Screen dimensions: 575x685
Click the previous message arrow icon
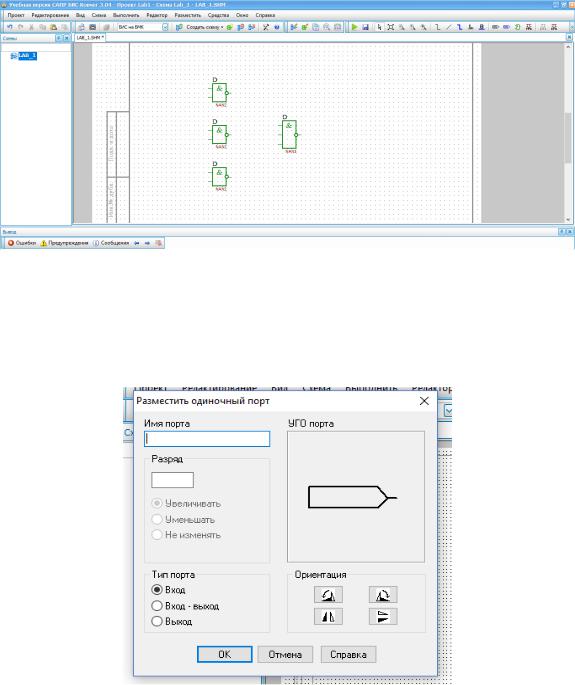[137, 243]
